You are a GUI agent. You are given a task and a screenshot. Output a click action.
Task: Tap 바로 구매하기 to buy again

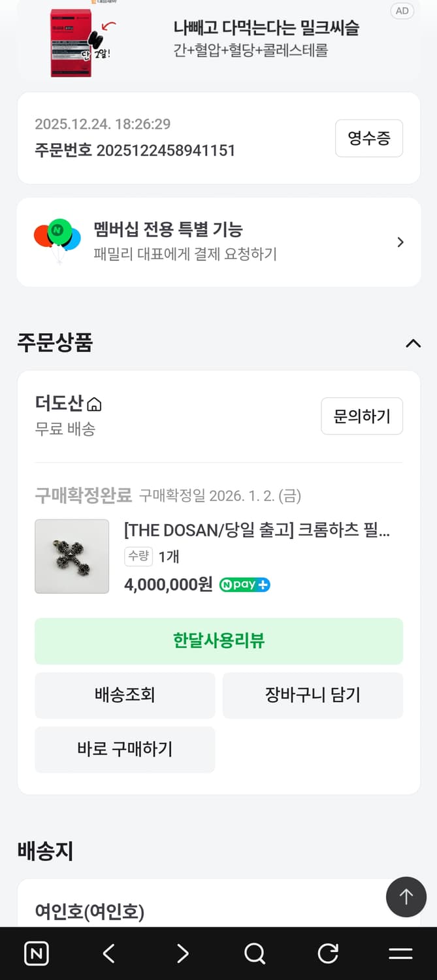(x=125, y=750)
